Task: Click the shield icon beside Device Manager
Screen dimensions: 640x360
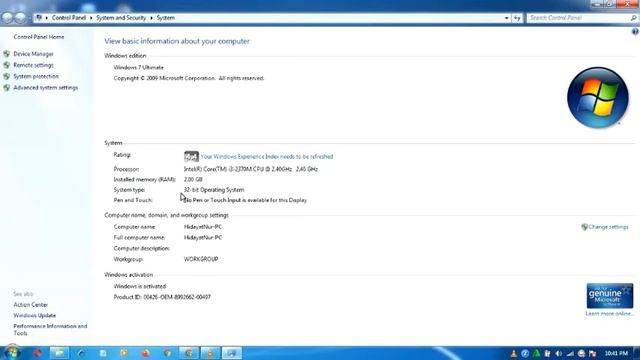Action: pyautogui.click(x=7, y=54)
